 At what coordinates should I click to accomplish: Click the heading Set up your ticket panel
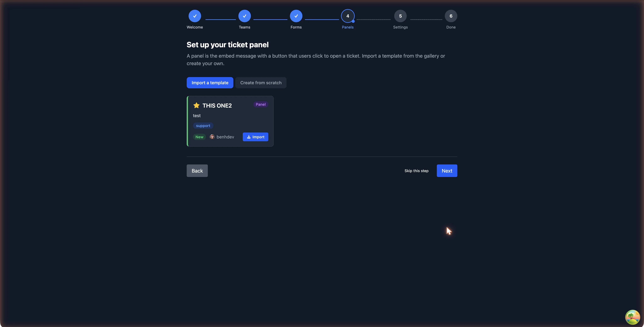pos(228,45)
